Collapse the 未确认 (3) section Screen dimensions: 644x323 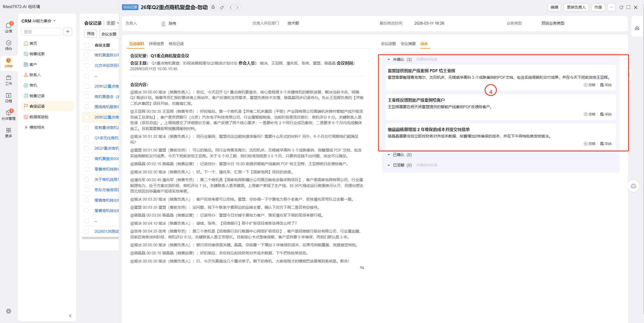389,60
